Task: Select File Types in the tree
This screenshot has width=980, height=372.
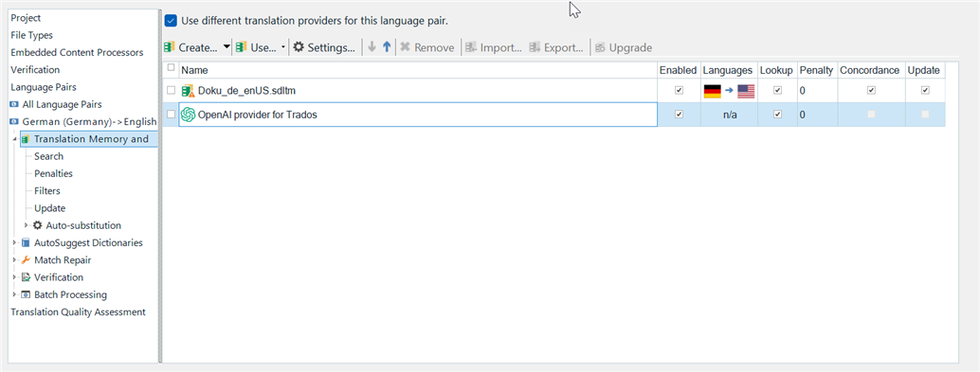Action: point(32,36)
